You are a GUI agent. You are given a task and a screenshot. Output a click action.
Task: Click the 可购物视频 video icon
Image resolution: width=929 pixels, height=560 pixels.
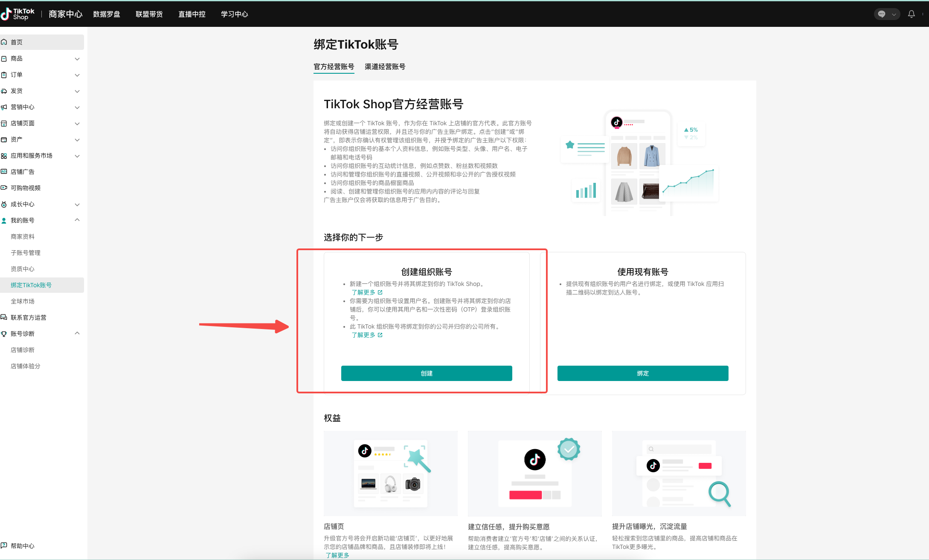[4, 188]
